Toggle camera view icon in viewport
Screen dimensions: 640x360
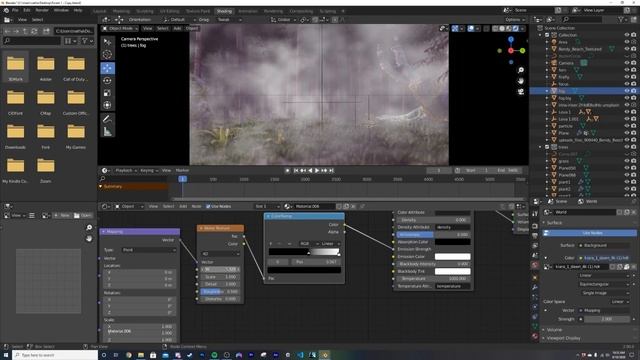520,91
